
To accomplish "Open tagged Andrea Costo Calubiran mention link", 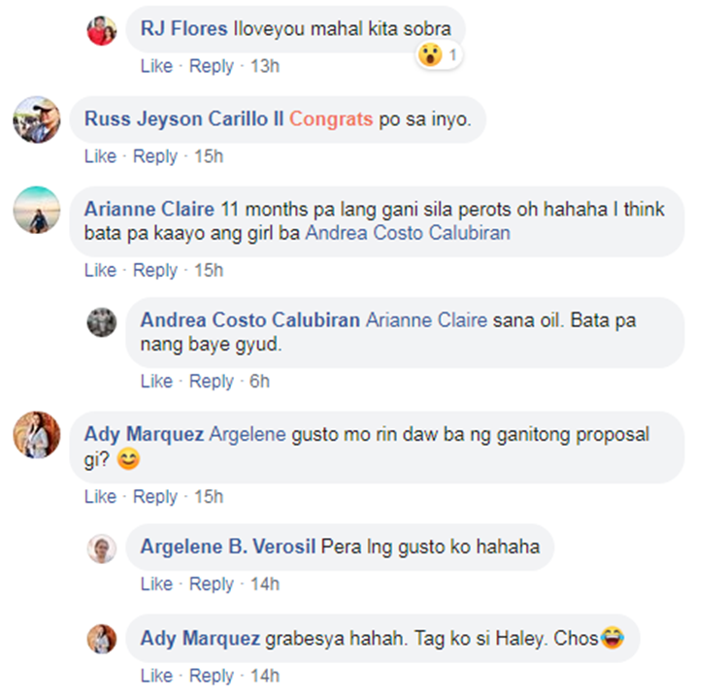I will [408, 233].
